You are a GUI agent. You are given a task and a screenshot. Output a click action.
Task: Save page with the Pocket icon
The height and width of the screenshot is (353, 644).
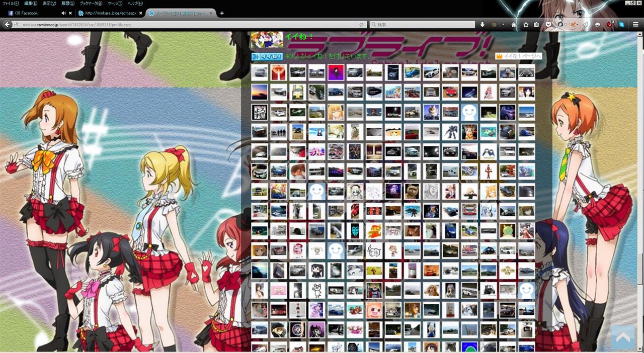(548, 24)
